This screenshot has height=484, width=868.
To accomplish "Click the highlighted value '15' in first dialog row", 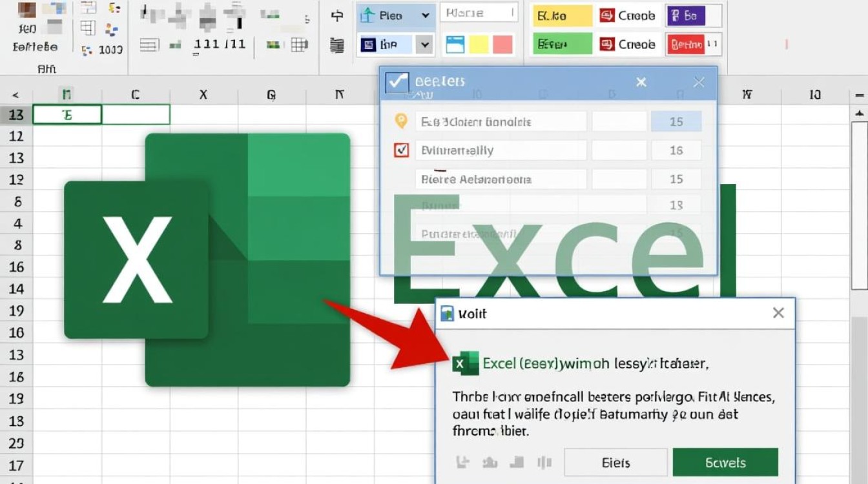I will [x=676, y=121].
